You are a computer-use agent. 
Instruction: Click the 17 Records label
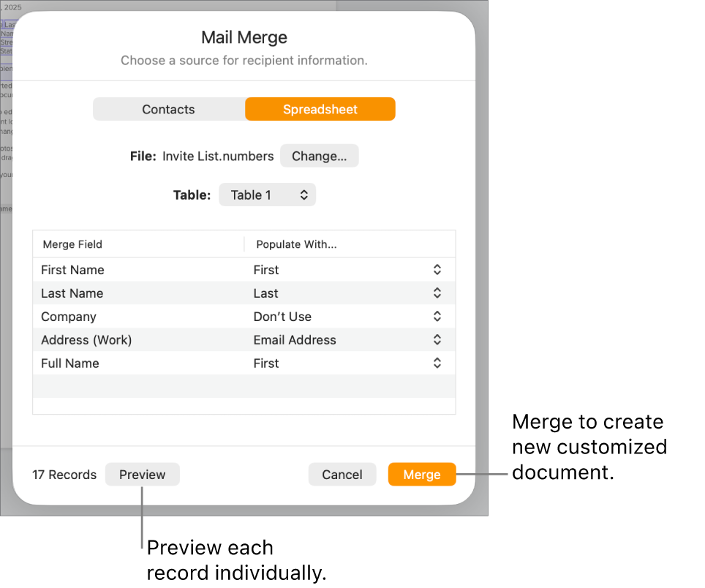pyautogui.click(x=64, y=474)
